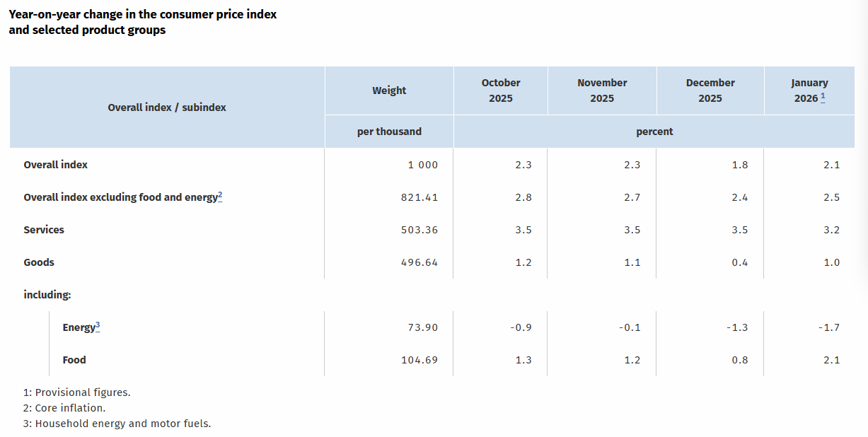Click the 'Food' row label
This screenshot has height=437, width=868.
point(74,360)
